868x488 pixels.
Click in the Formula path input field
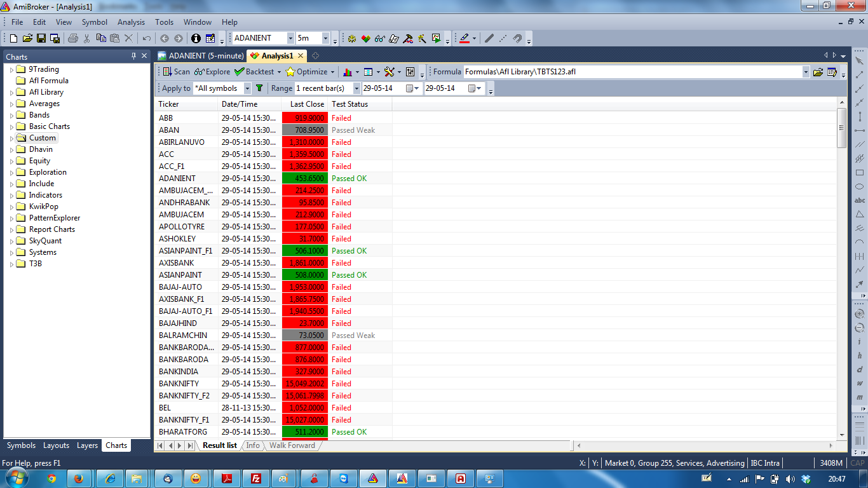[x=632, y=72]
